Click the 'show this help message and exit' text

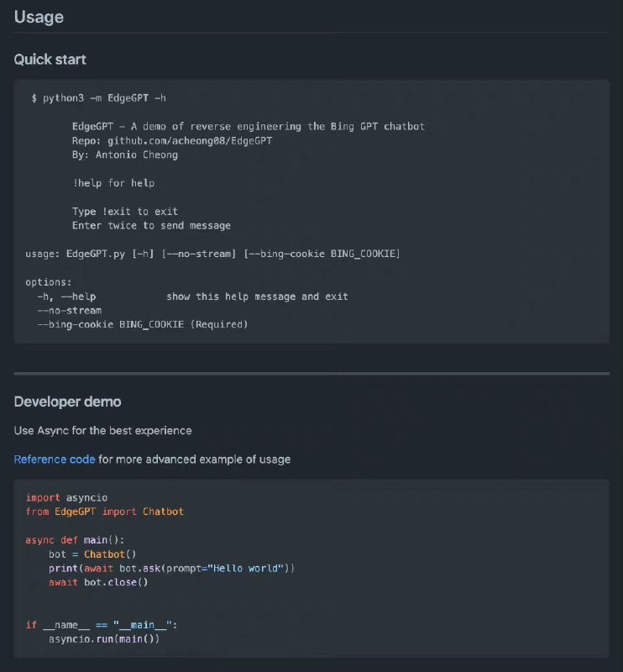257,297
